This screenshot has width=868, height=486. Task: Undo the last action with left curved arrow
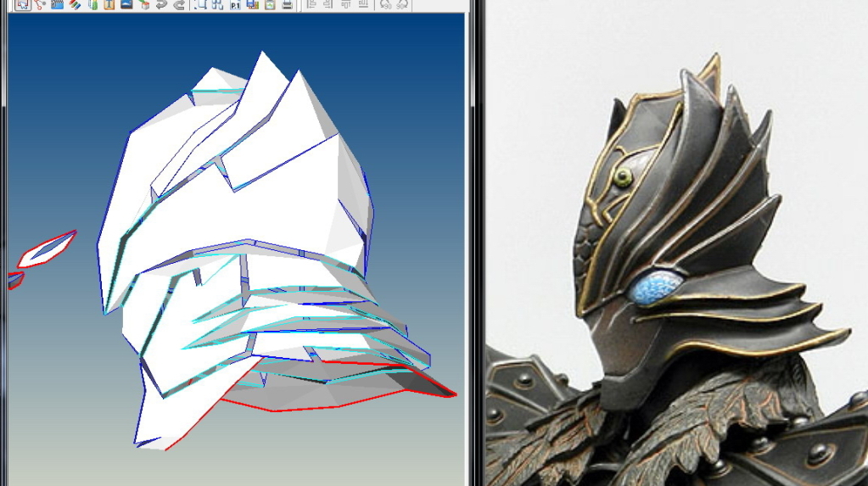tap(161, 4)
